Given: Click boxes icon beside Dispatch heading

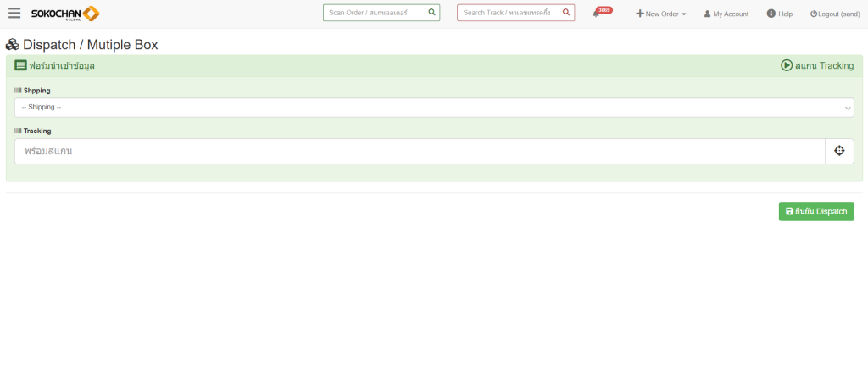Looking at the screenshot, I should point(13,45).
